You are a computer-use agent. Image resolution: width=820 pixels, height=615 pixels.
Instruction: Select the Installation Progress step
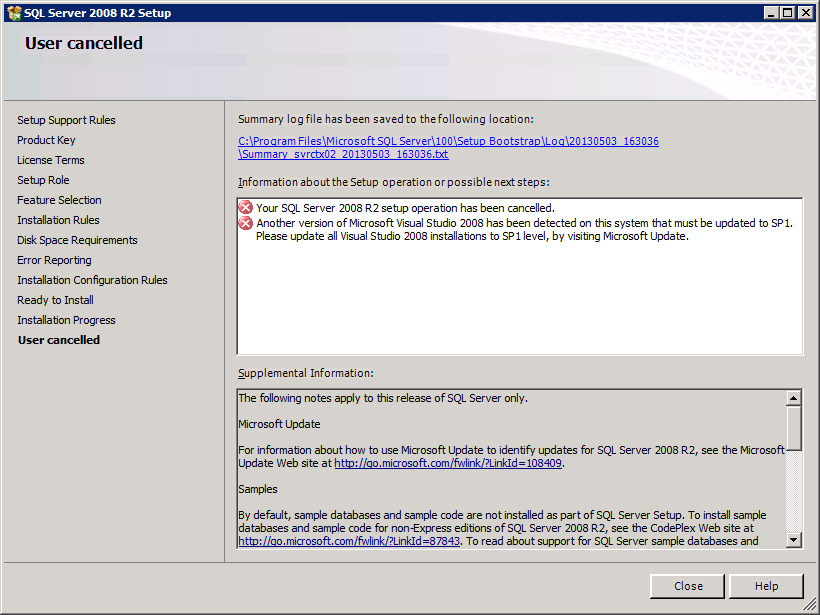pos(66,320)
